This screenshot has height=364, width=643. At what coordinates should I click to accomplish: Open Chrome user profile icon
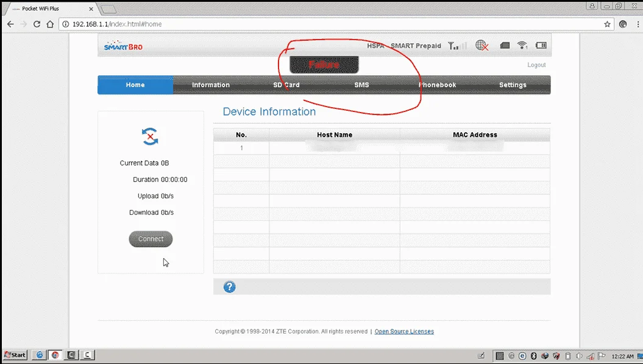click(x=592, y=5)
